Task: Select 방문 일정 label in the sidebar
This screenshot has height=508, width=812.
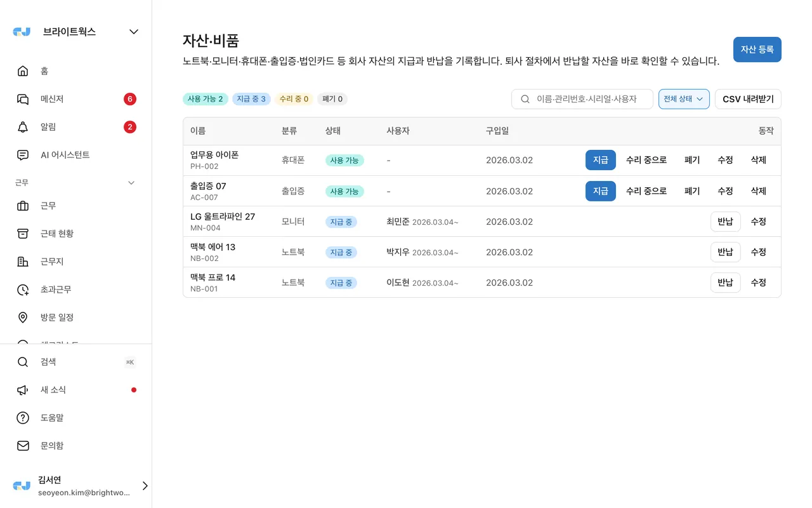Action: point(57,317)
